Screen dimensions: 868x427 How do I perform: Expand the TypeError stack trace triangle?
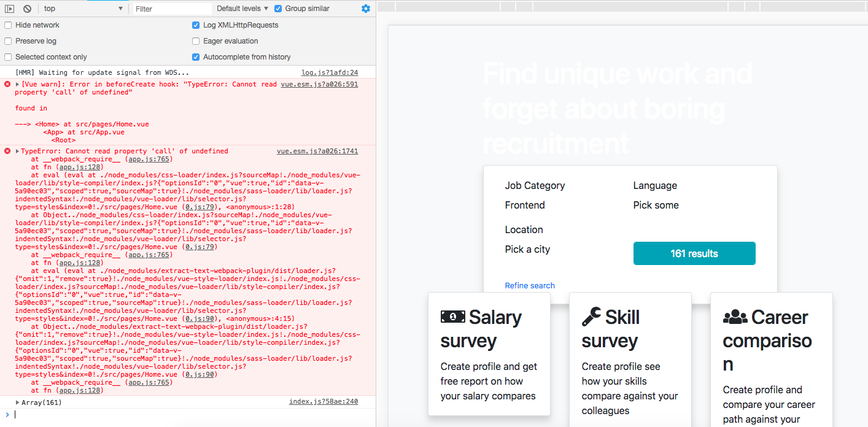coord(17,150)
